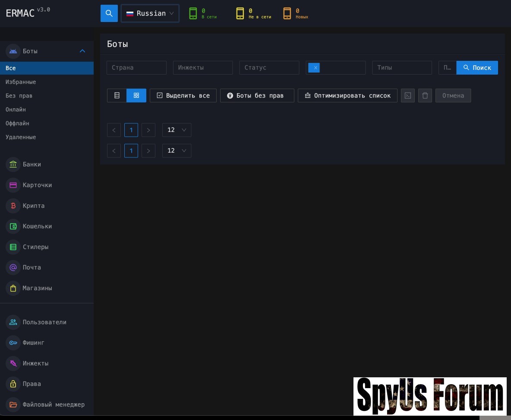Open the Оффлайн filter in the sidebar
Image resolution: width=511 pixels, height=420 pixels.
click(17, 123)
